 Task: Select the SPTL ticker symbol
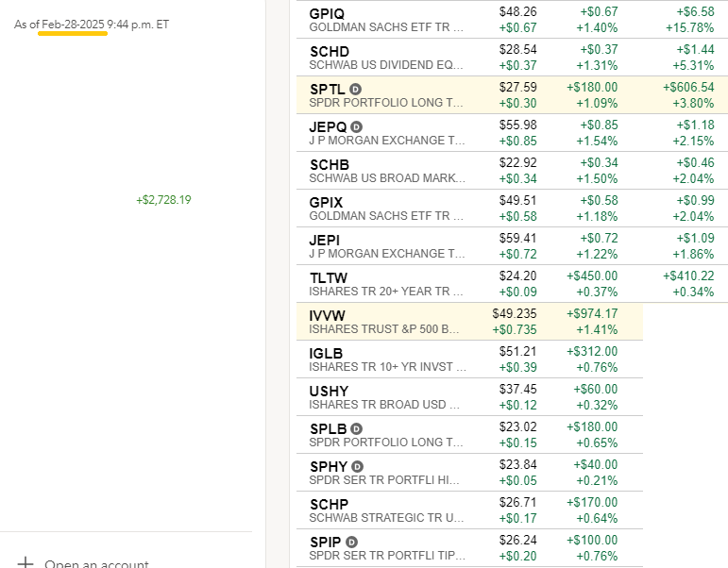[328, 89]
